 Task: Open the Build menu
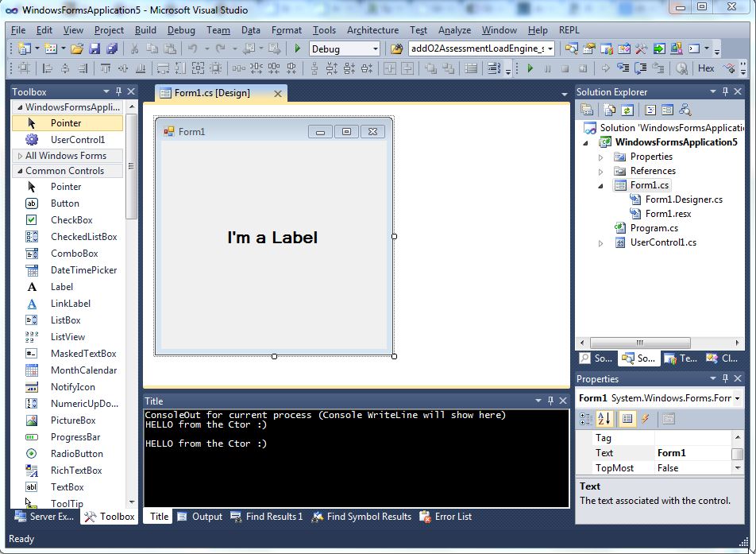coord(145,30)
